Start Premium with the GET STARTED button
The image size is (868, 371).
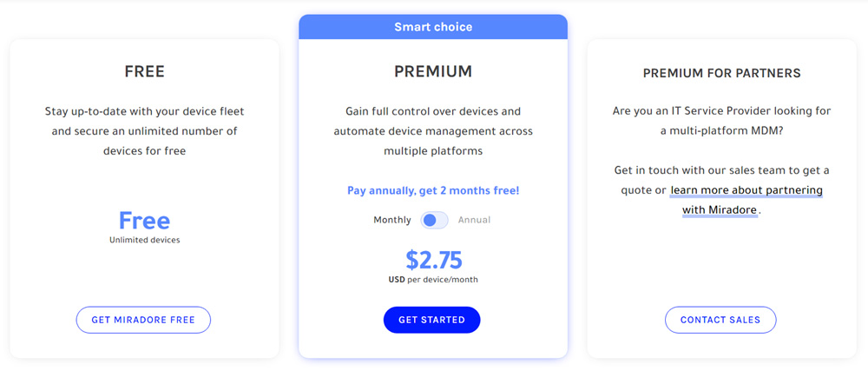431,320
